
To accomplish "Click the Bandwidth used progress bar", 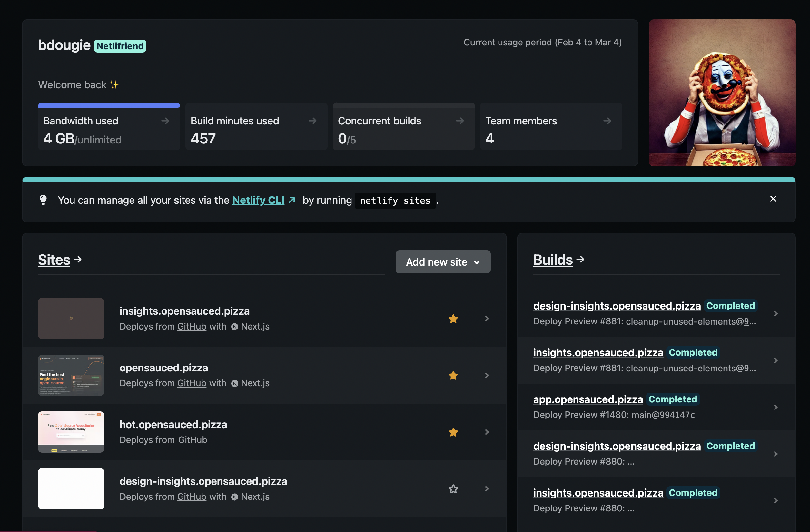I will pyautogui.click(x=109, y=105).
